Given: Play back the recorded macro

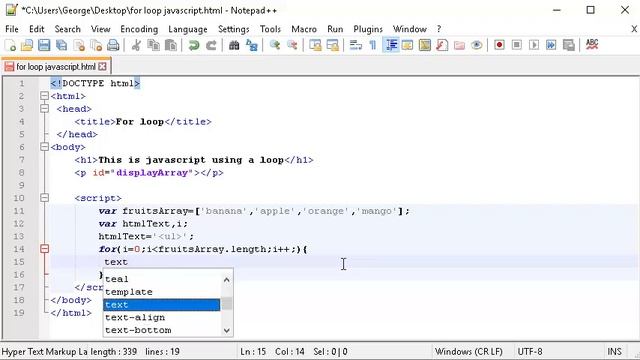Looking at the screenshot, I should pyautogui.click(x=534, y=45).
